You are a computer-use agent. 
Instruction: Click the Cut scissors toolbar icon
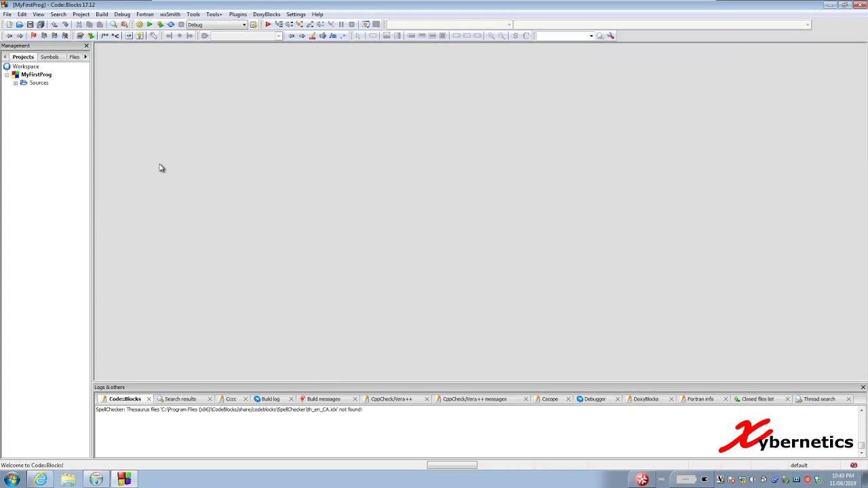coord(79,24)
